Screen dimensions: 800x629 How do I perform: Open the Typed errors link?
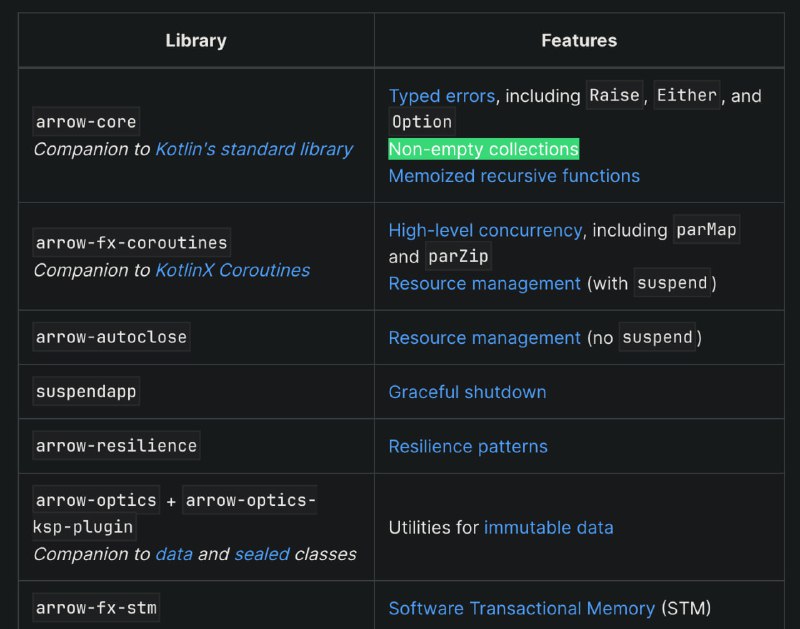tap(442, 96)
